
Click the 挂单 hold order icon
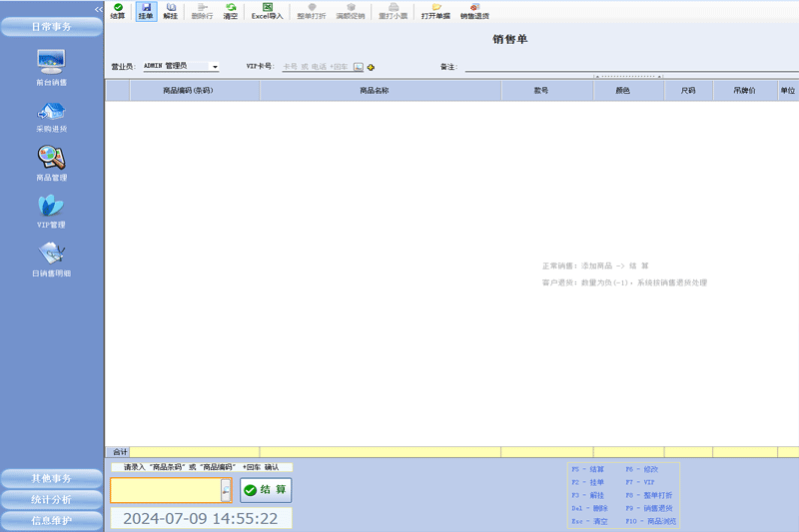pos(146,11)
